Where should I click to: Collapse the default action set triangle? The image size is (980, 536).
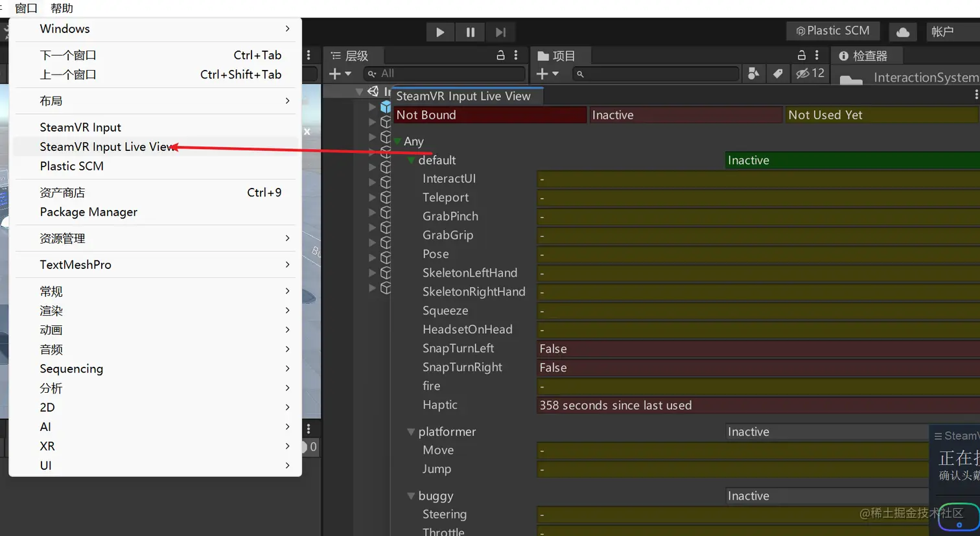pos(411,160)
